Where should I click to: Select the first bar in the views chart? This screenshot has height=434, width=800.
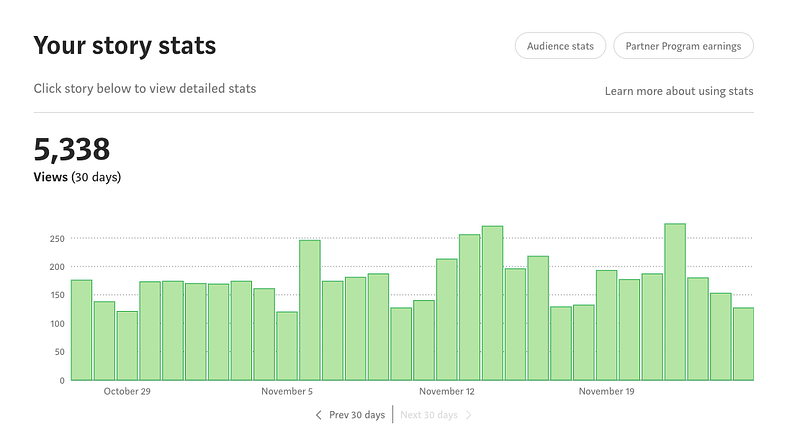82,330
